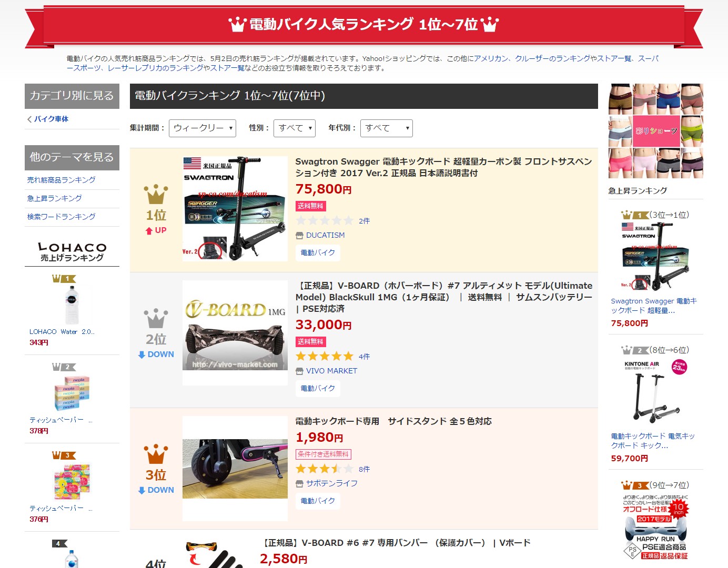Open クルーザーのランキング link
The width and height of the screenshot is (728, 568).
point(552,59)
